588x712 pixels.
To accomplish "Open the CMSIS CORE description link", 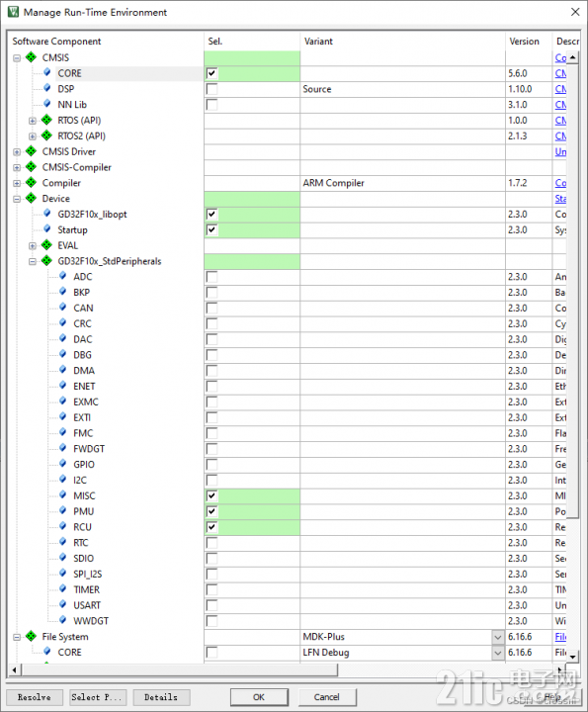I will (560, 73).
